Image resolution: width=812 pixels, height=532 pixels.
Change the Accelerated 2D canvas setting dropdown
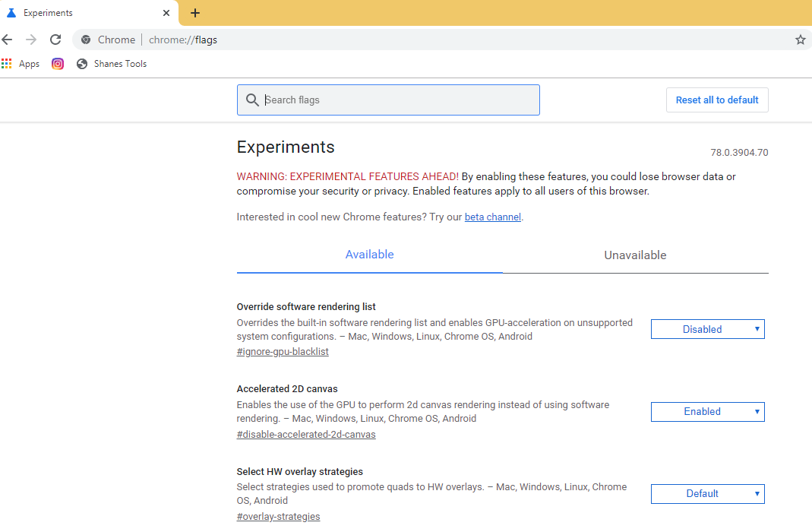pyautogui.click(x=707, y=411)
